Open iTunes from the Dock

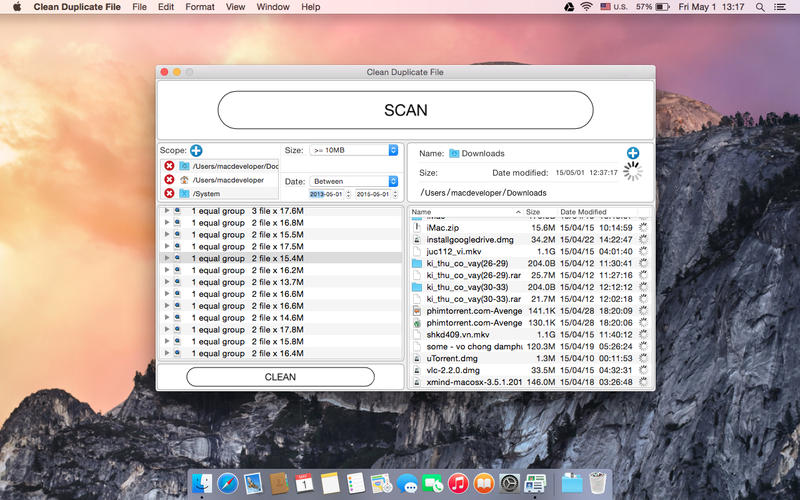(x=458, y=483)
